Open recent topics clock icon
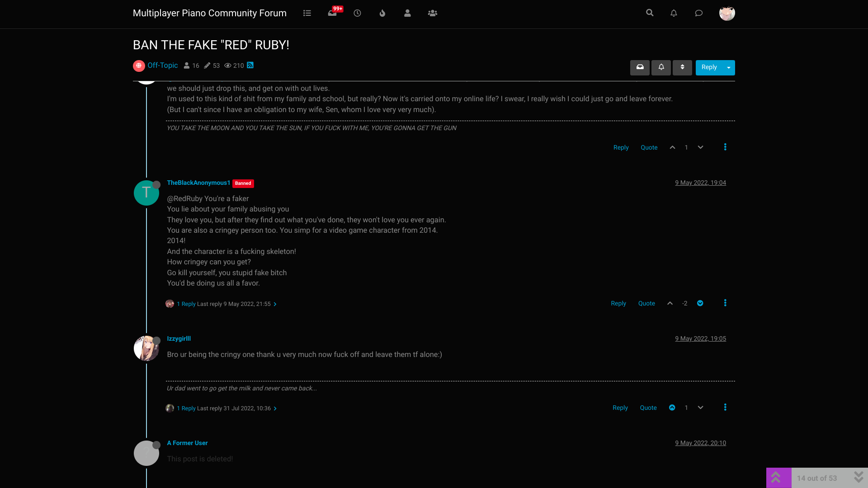The height and width of the screenshot is (488, 868). 357,13
